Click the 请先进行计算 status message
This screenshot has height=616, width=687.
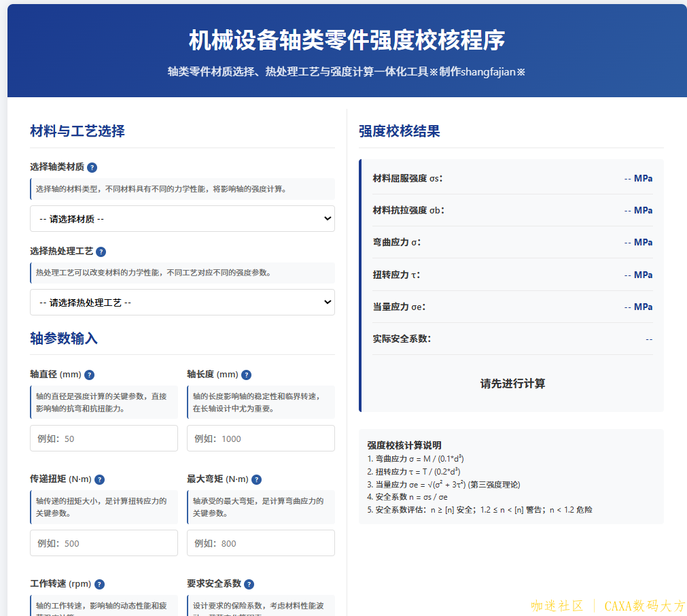click(512, 383)
